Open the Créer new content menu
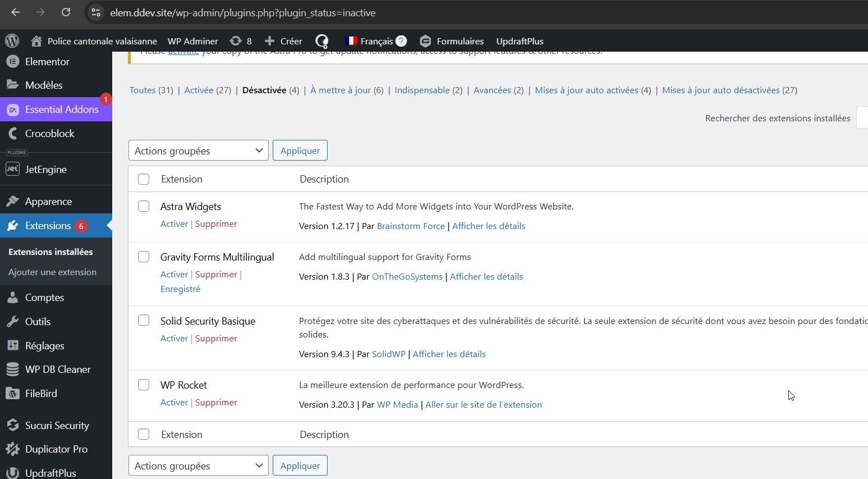Image resolution: width=868 pixels, height=479 pixels. (x=283, y=41)
